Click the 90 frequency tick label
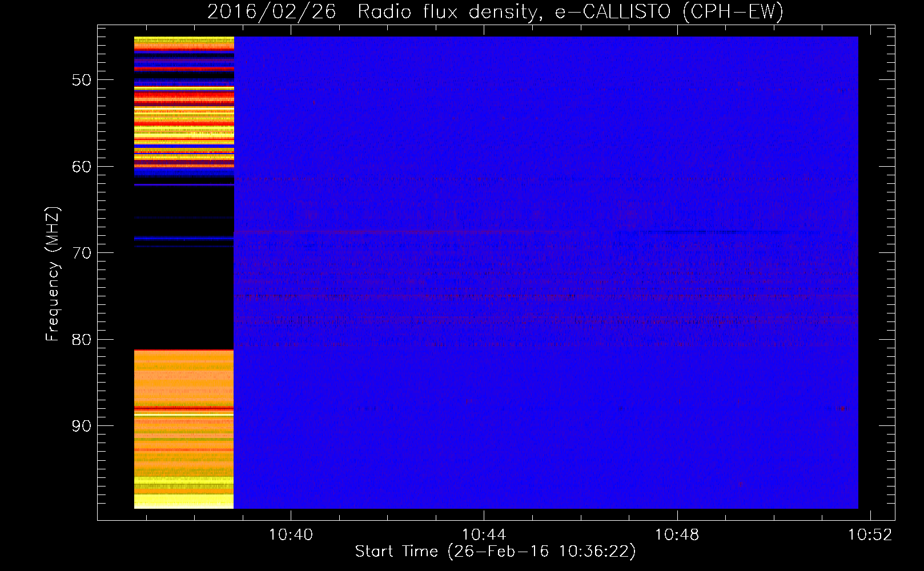This screenshot has width=924, height=571. [82, 426]
